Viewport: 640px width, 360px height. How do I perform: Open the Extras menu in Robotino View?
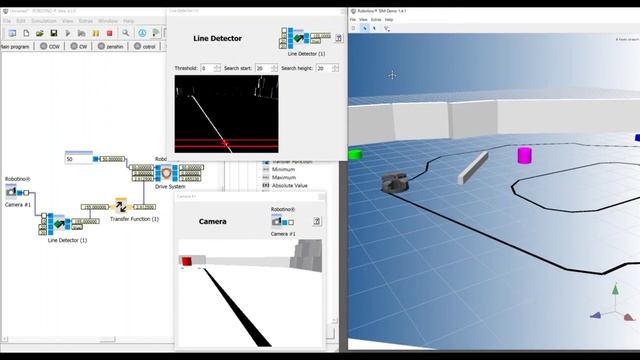(86, 21)
